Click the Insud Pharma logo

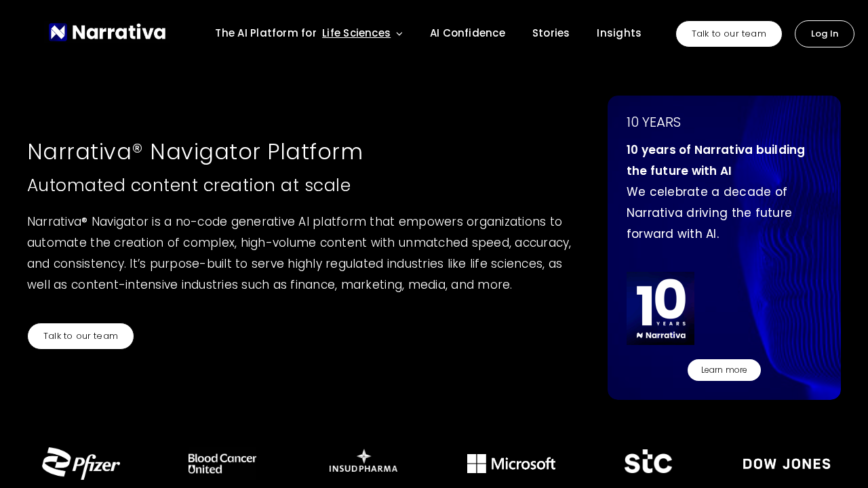pyautogui.click(x=363, y=461)
